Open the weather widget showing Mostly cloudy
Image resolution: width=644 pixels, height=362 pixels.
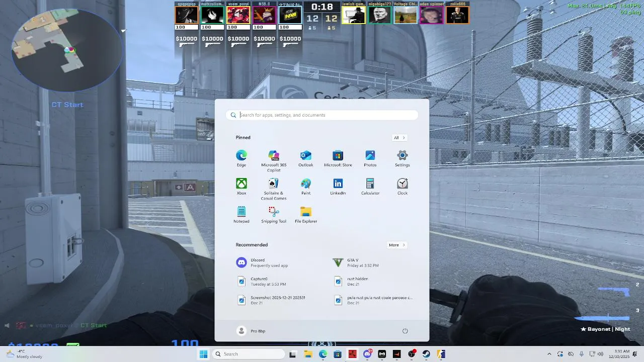[24, 354]
